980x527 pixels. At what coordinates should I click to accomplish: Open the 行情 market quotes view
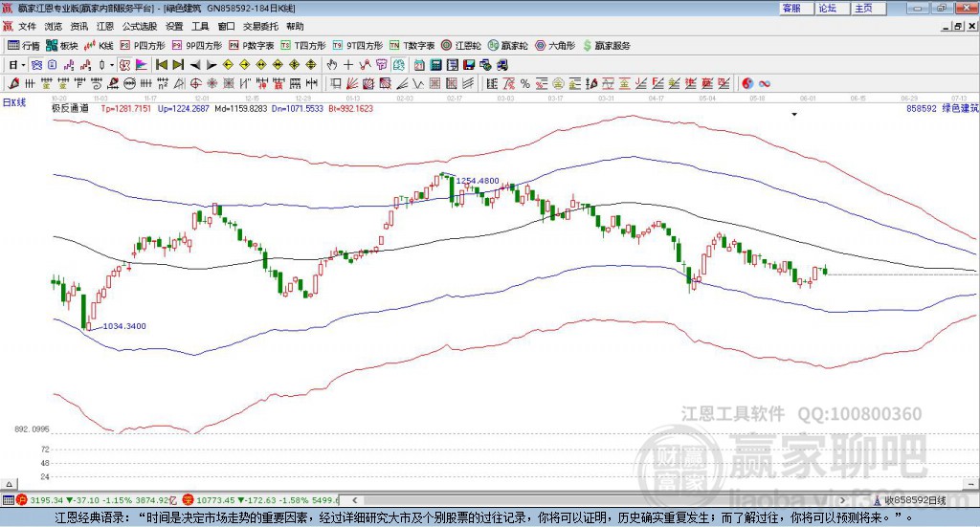coord(23,46)
